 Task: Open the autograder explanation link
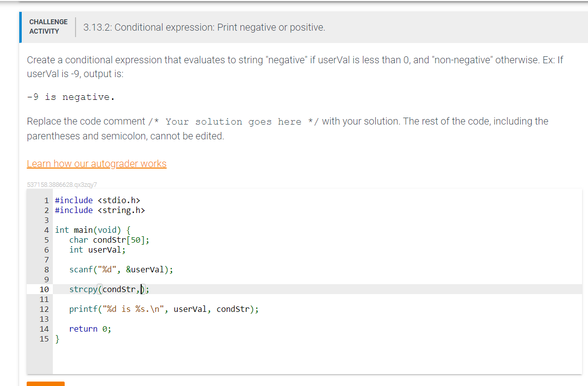click(x=97, y=164)
